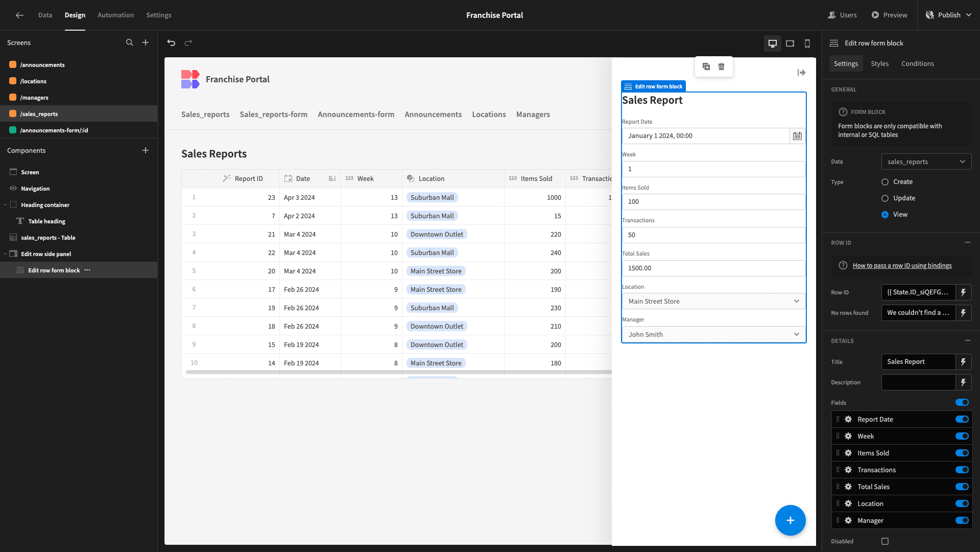Click the blue floating plus button
Screen dimensions: 980x552
(x=790, y=520)
